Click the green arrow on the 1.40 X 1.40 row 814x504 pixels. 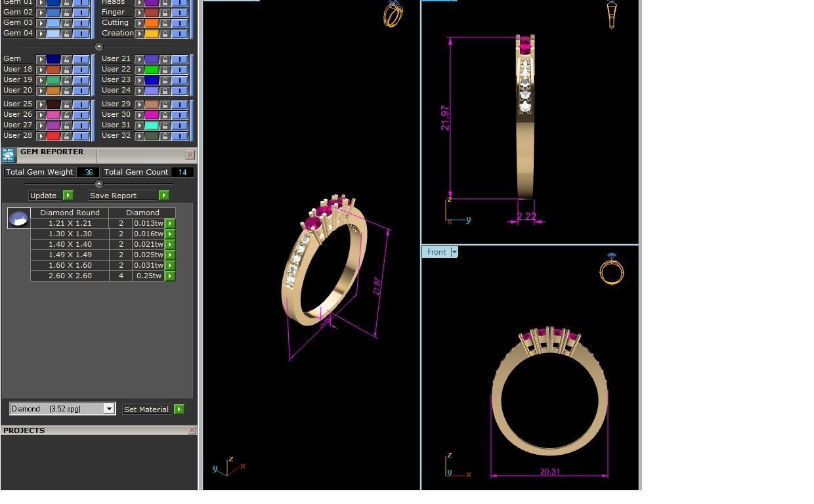[x=170, y=244]
